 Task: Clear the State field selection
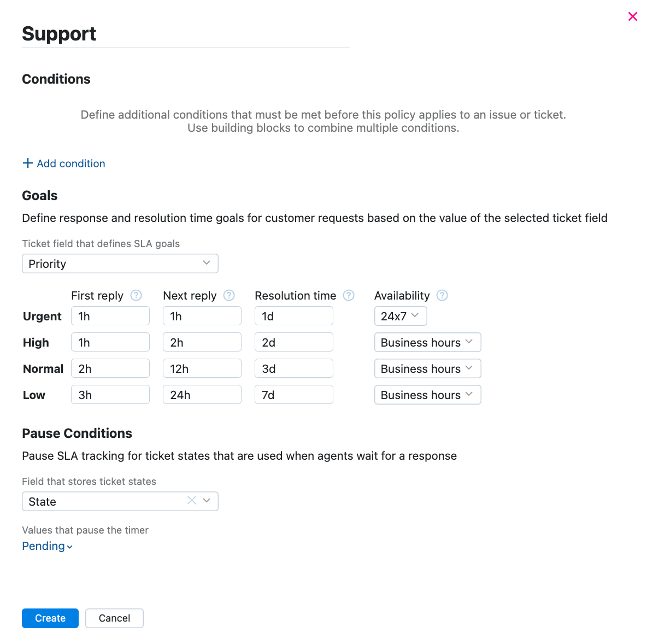[191, 500]
